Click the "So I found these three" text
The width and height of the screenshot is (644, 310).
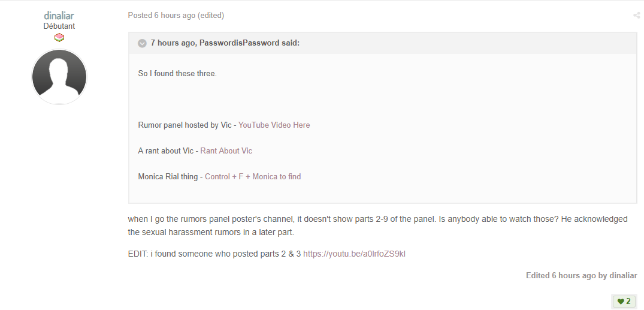point(177,74)
